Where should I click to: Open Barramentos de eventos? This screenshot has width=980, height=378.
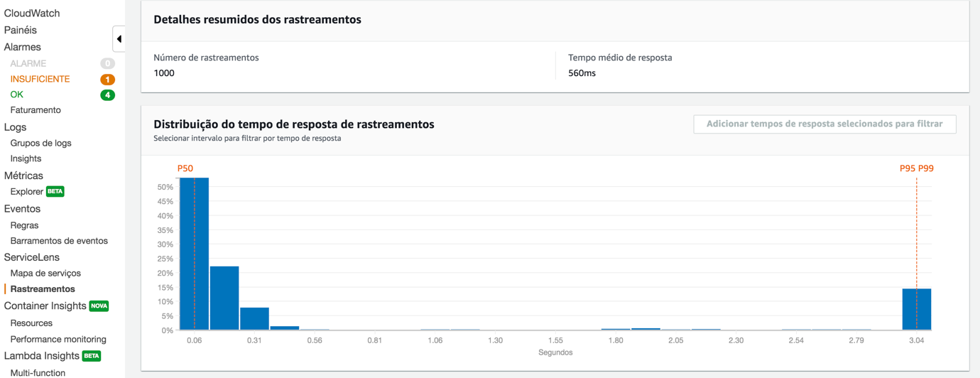point(59,241)
